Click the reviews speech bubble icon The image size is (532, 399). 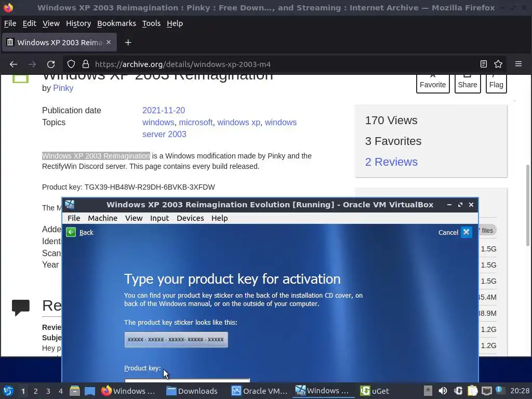tap(21, 308)
